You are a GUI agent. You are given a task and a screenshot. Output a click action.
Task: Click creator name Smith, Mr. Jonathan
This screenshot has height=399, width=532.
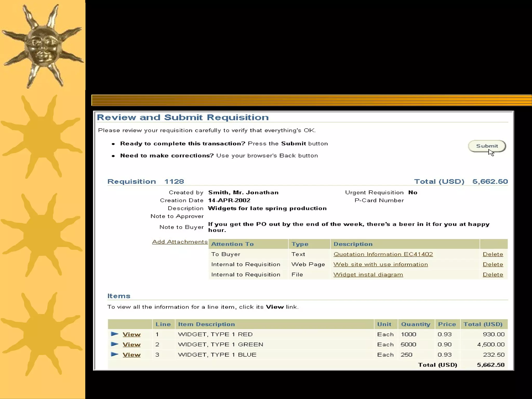[243, 192]
